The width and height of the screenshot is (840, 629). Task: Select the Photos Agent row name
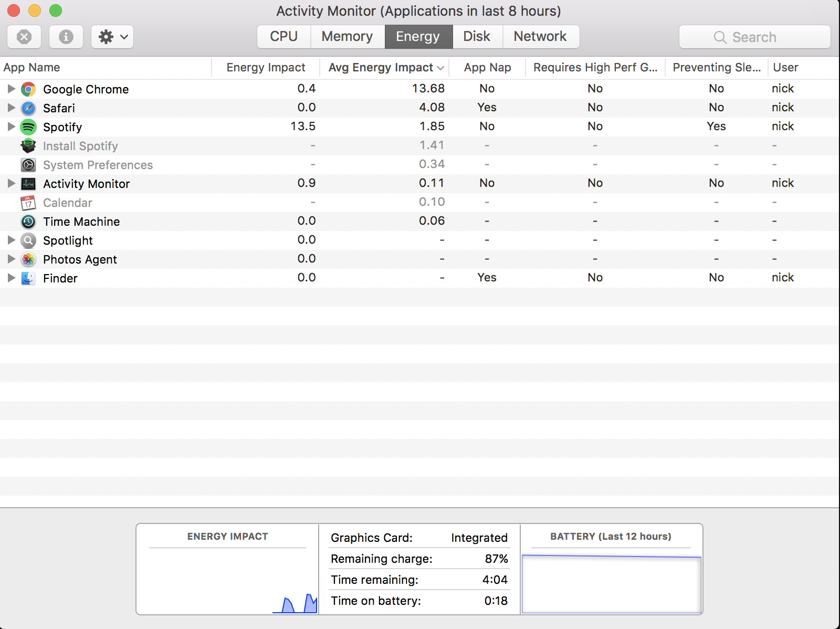pyautogui.click(x=80, y=259)
